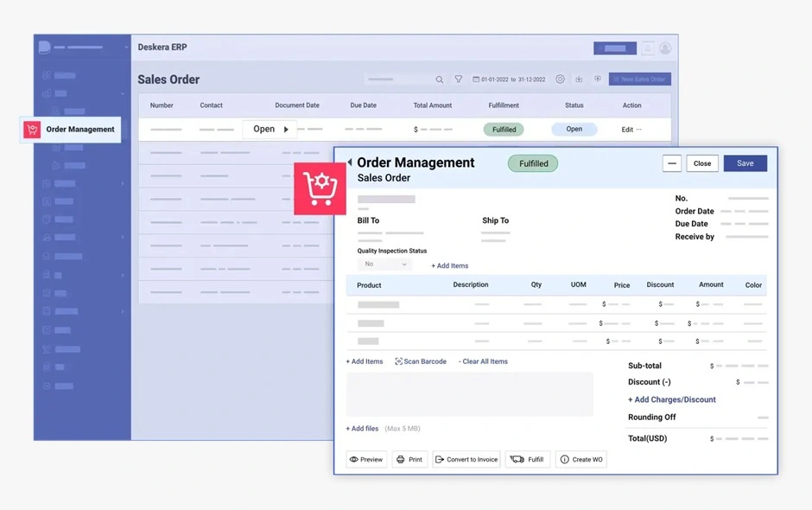The width and height of the screenshot is (812, 510).
Task: Click the notification bell icon
Action: click(647, 48)
